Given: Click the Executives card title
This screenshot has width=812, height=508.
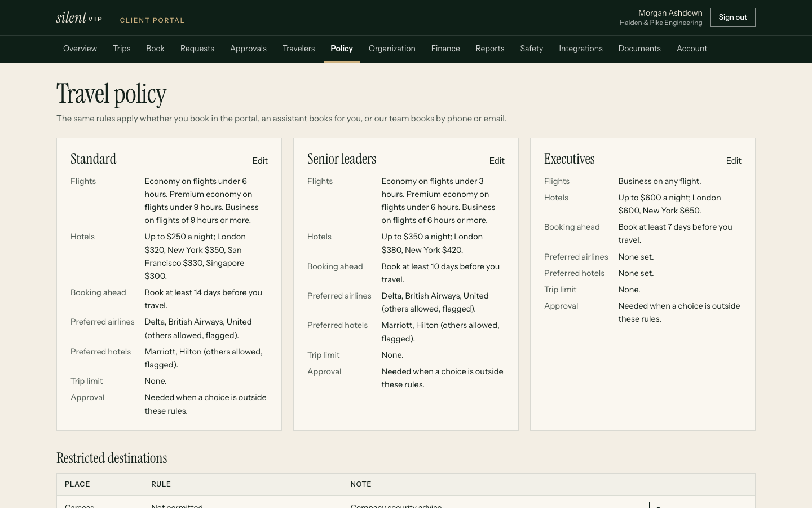Looking at the screenshot, I should pyautogui.click(x=570, y=159).
